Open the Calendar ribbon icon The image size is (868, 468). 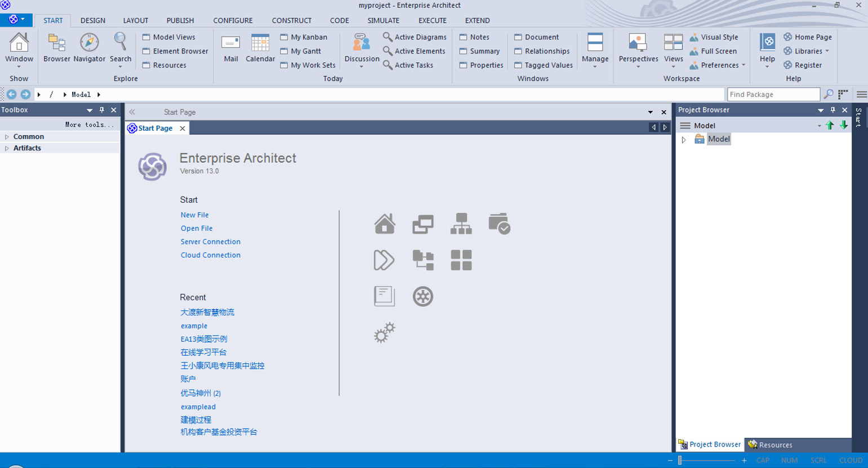[260, 43]
